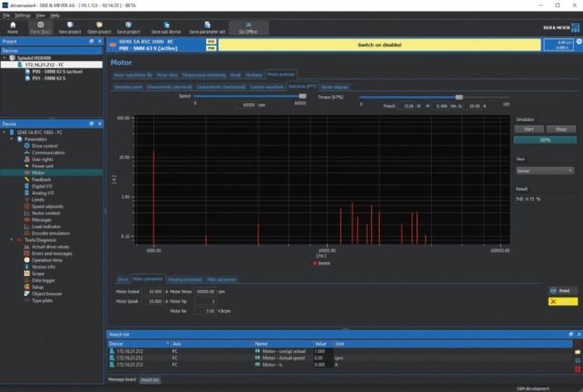
Task: Click the Home toolbar icon
Action: click(x=13, y=26)
